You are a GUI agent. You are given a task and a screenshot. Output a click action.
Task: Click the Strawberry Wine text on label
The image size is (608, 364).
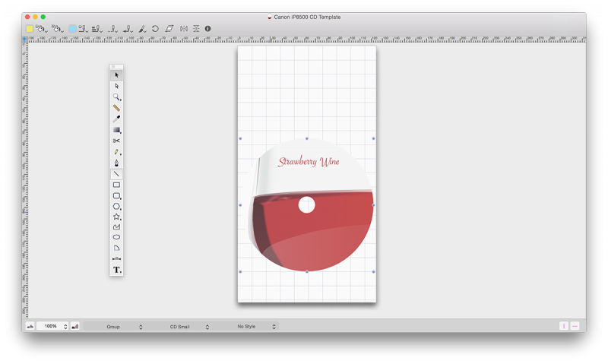(308, 162)
